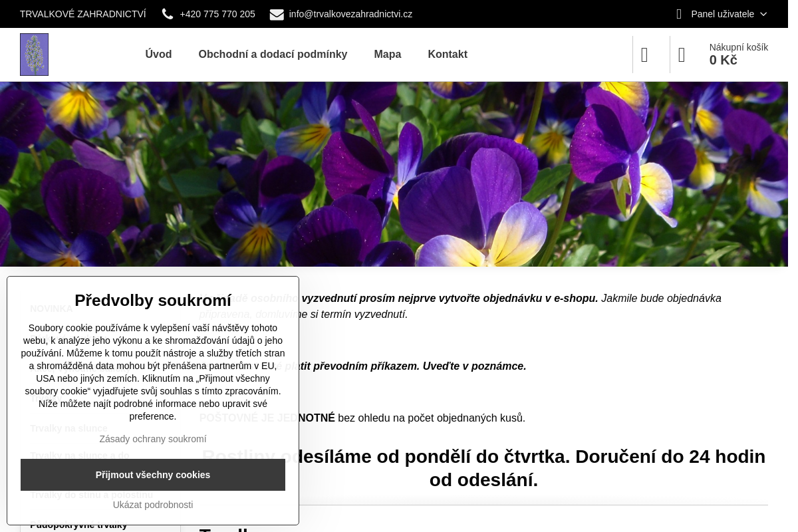Open the shopping cart icon

point(682,55)
